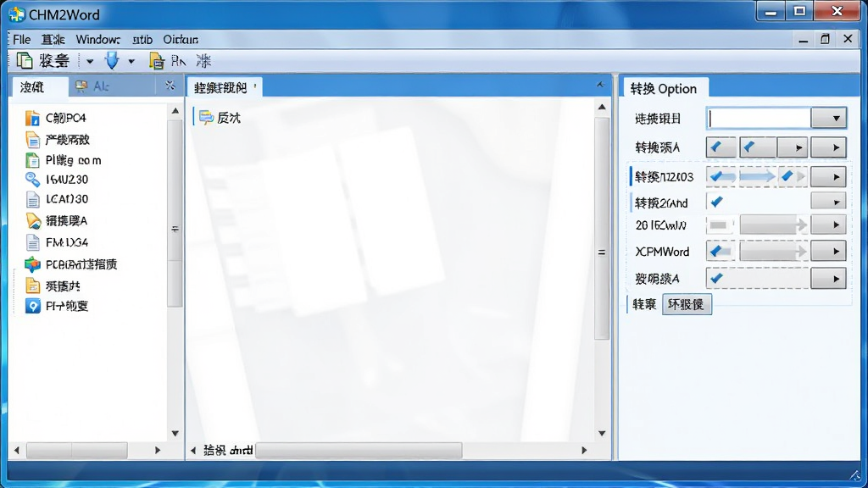The height and width of the screenshot is (488, 868).
Task: Restore the inner document window
Action: tap(825, 39)
